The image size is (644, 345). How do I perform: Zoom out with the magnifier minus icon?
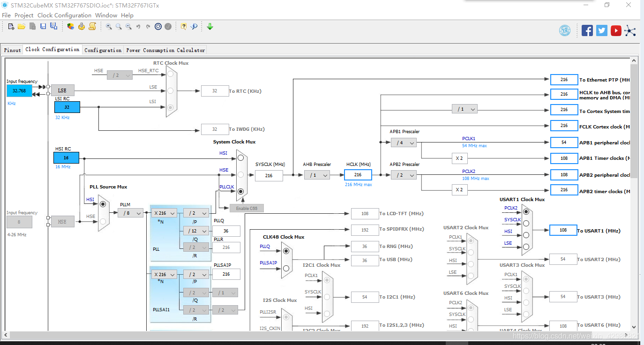click(128, 27)
